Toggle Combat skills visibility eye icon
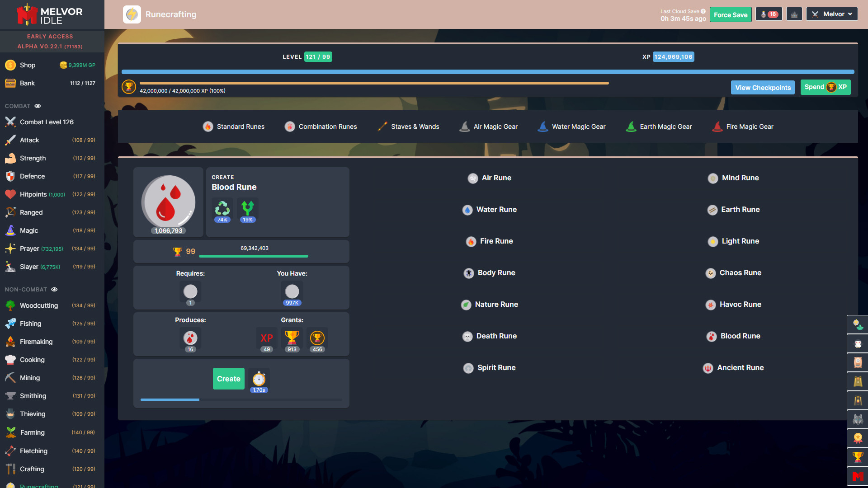Image resolution: width=868 pixels, height=488 pixels. pos(37,105)
